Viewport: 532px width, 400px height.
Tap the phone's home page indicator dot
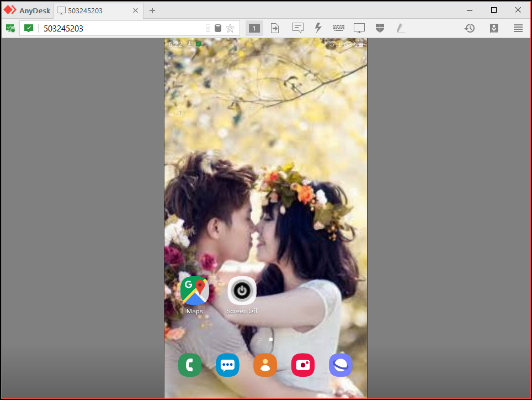(x=271, y=339)
